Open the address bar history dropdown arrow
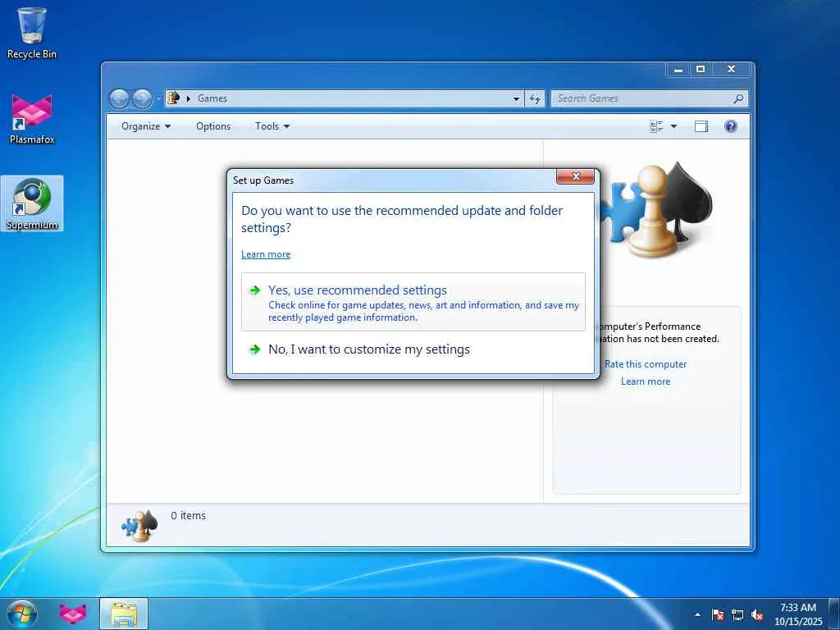This screenshot has width=840, height=630. 516,98
